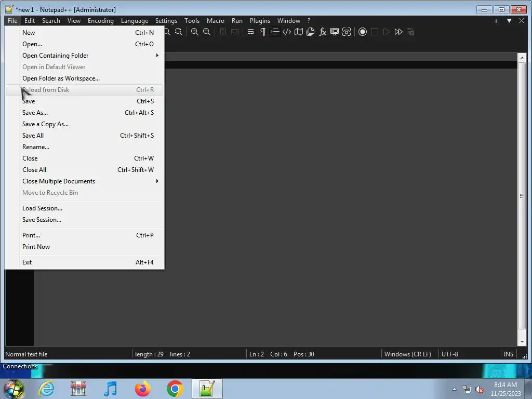Choose Exit from the File menu
This screenshot has height=399, width=532.
85,262
